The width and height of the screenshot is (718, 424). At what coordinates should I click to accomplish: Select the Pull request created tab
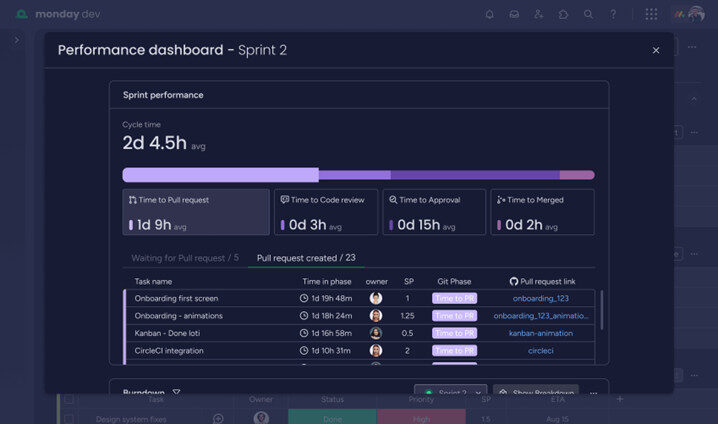pos(305,258)
